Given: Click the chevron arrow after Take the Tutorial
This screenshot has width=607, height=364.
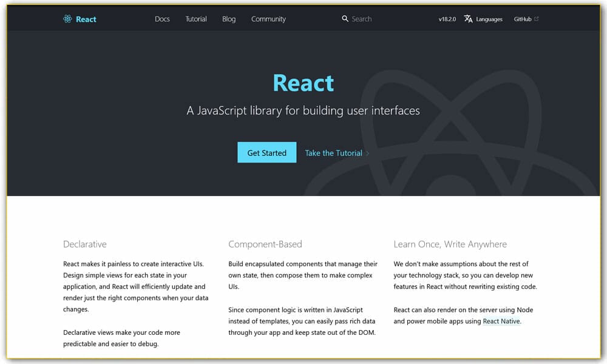Looking at the screenshot, I should [x=369, y=153].
